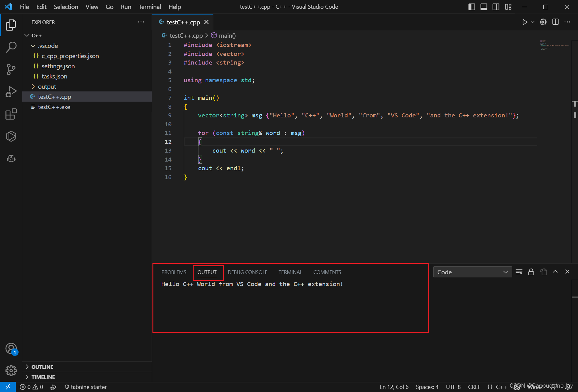Expand the output folder

point(33,86)
